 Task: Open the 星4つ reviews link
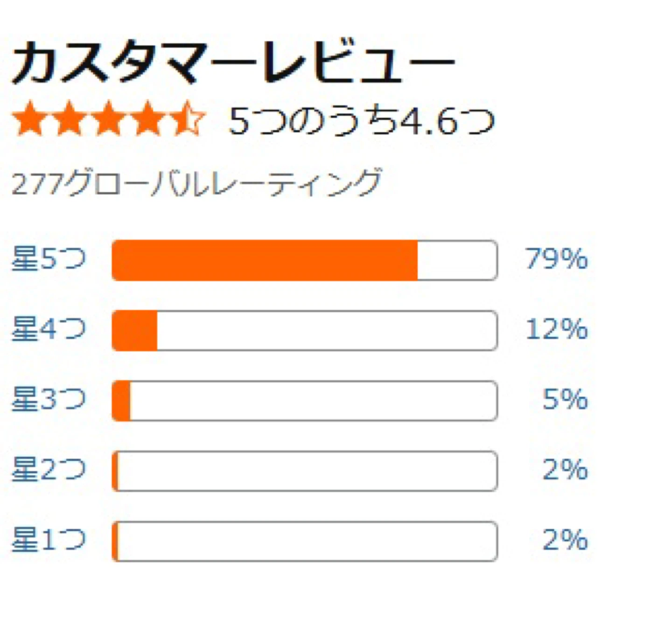(49, 329)
